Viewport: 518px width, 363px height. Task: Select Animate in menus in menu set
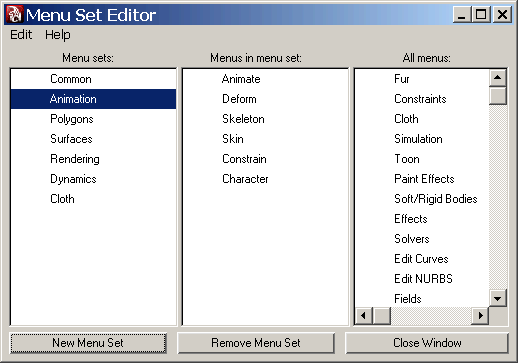tap(265, 79)
